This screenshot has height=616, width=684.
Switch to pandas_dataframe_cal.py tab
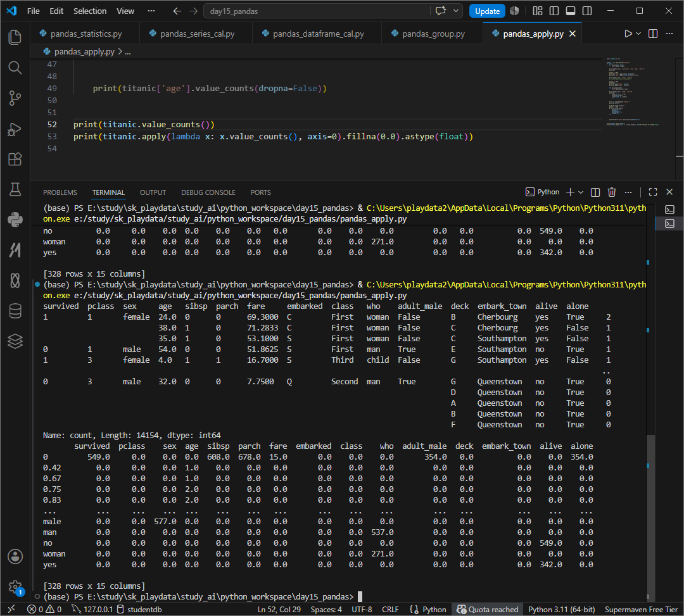coord(317,34)
